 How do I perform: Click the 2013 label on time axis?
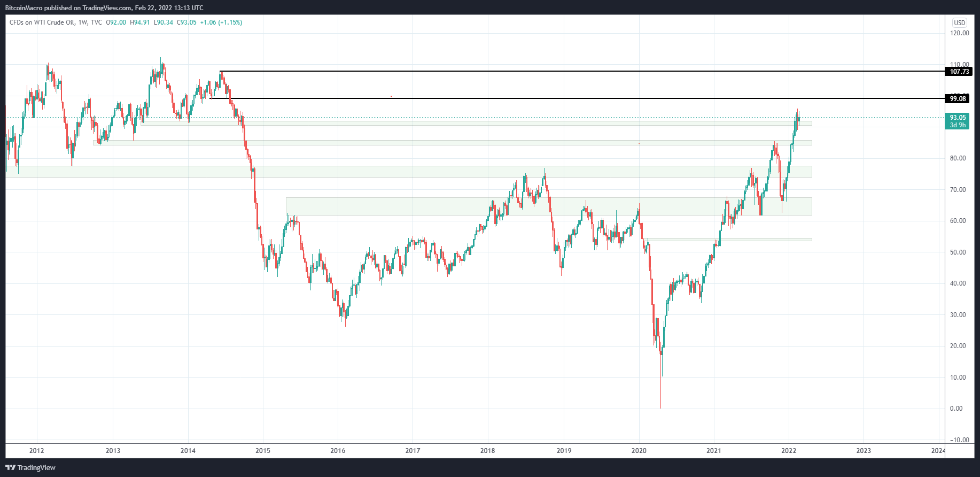point(113,451)
